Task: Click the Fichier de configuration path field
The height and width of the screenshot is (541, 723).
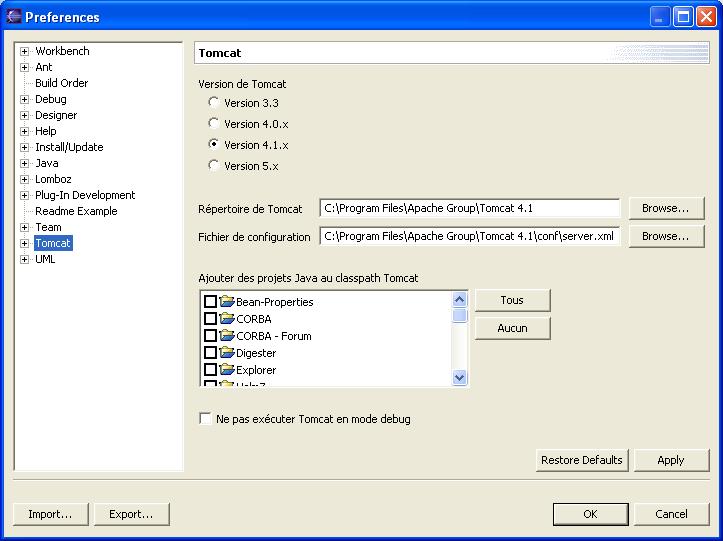Action: point(469,237)
